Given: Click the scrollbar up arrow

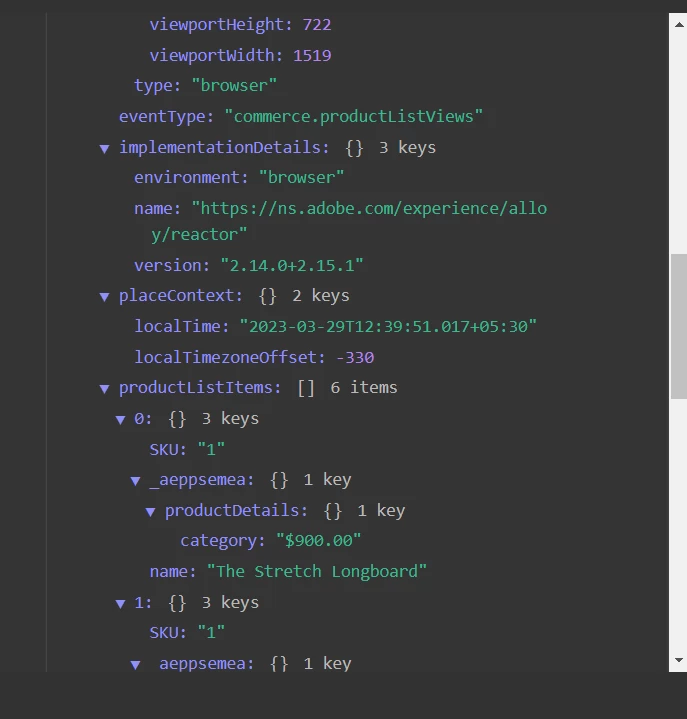Looking at the screenshot, I should 679,24.
